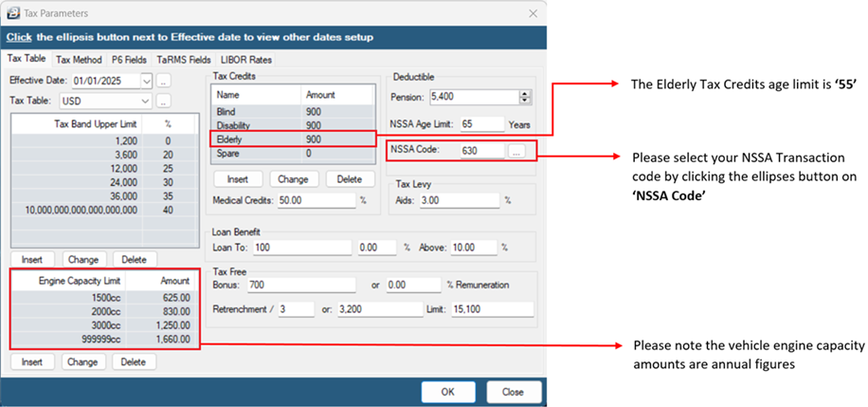Click Delete under the Tax Credits list
Image resolution: width=868 pixels, height=407 pixels.
(350, 179)
